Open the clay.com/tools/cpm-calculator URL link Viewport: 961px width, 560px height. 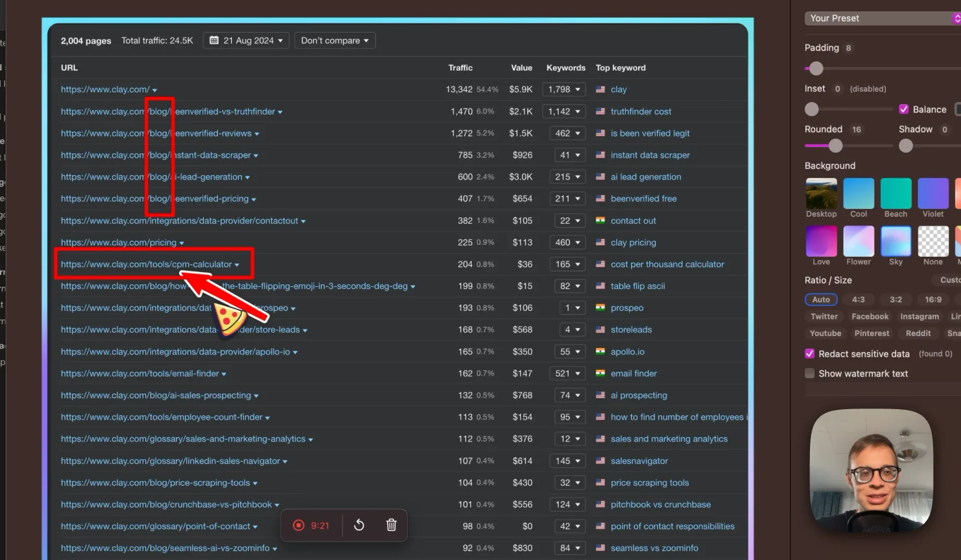146,264
